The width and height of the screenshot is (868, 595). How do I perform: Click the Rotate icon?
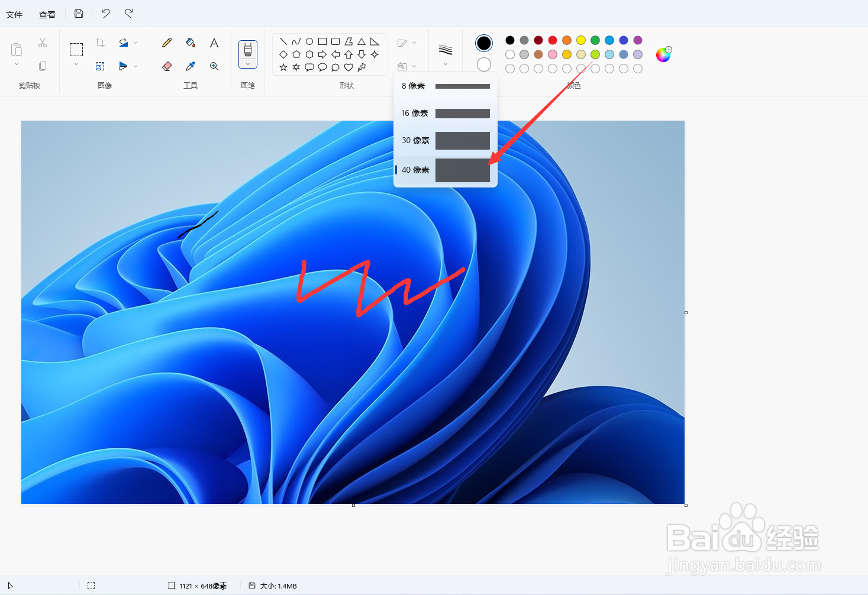[123, 43]
